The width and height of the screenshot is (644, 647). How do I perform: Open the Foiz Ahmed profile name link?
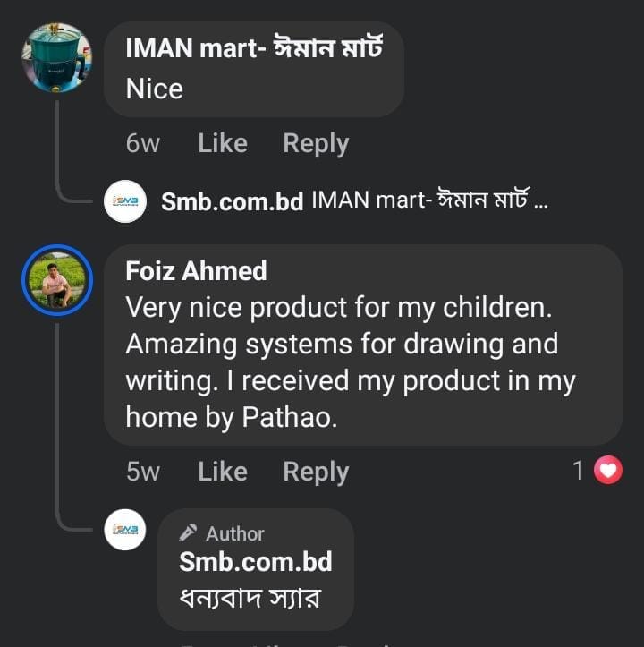[x=196, y=270]
